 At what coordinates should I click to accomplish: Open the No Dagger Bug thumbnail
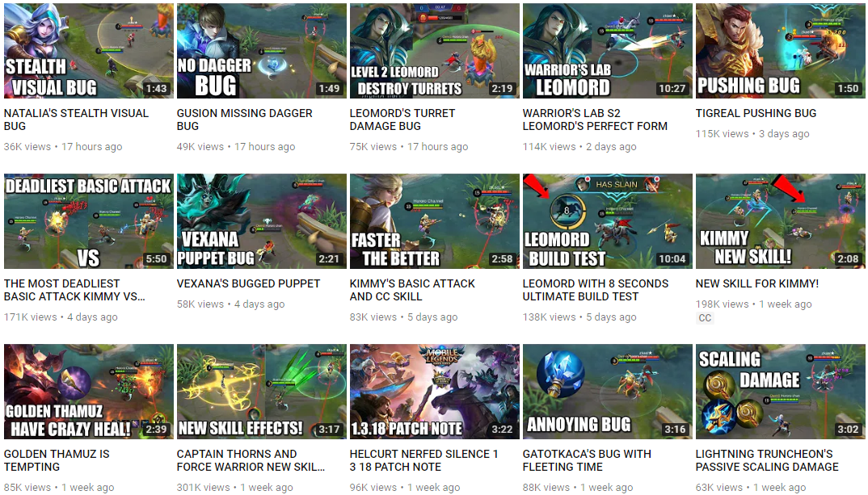click(262, 51)
